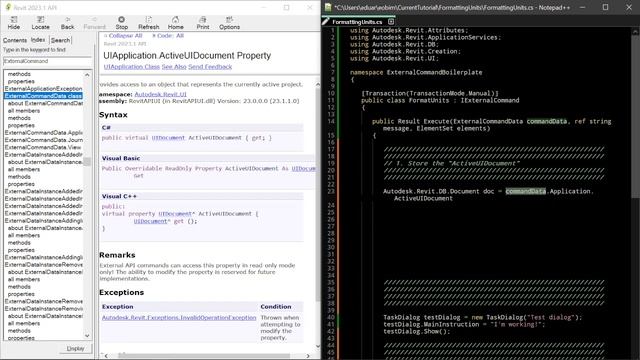Click the namespace ExternalCommandBoilerplate line

click(416, 72)
